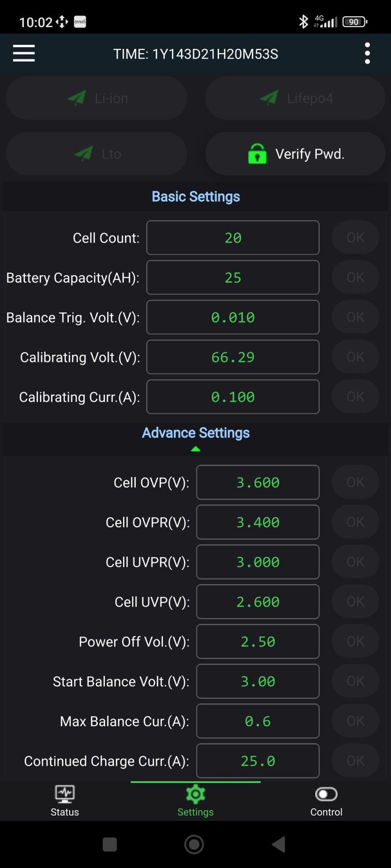Tap the Basic Settings header
The image size is (391, 868).
click(x=195, y=197)
